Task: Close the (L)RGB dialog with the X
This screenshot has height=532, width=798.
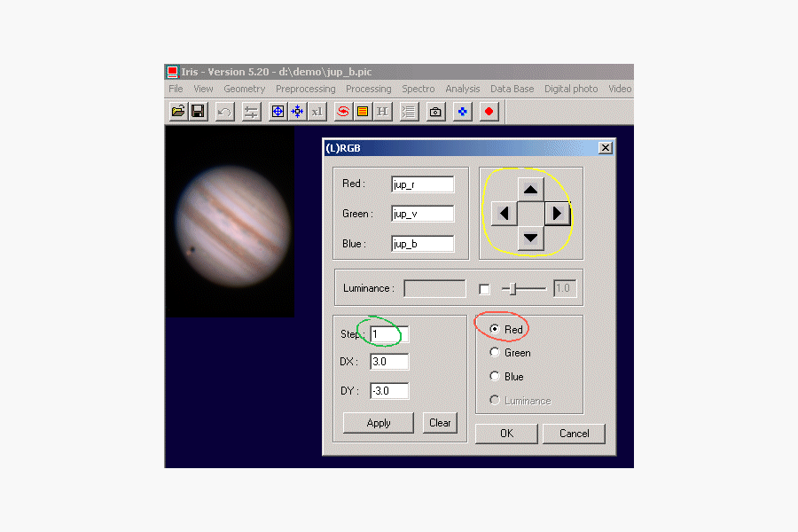Action: coord(605,148)
